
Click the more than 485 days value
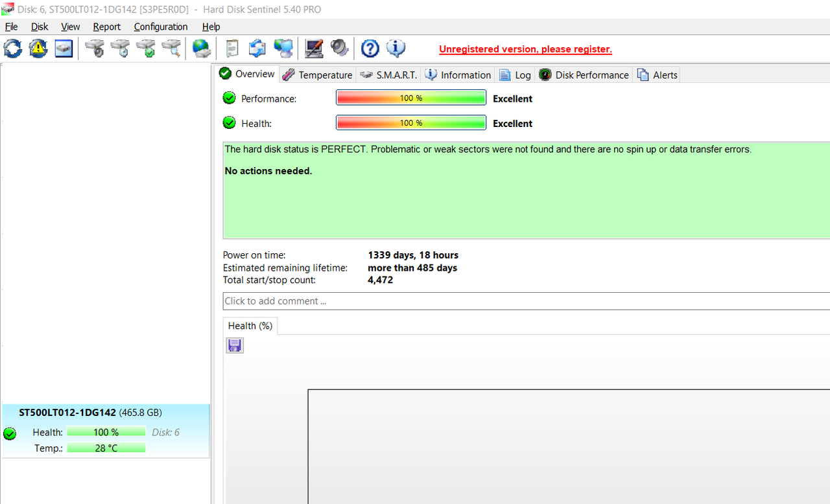412,268
